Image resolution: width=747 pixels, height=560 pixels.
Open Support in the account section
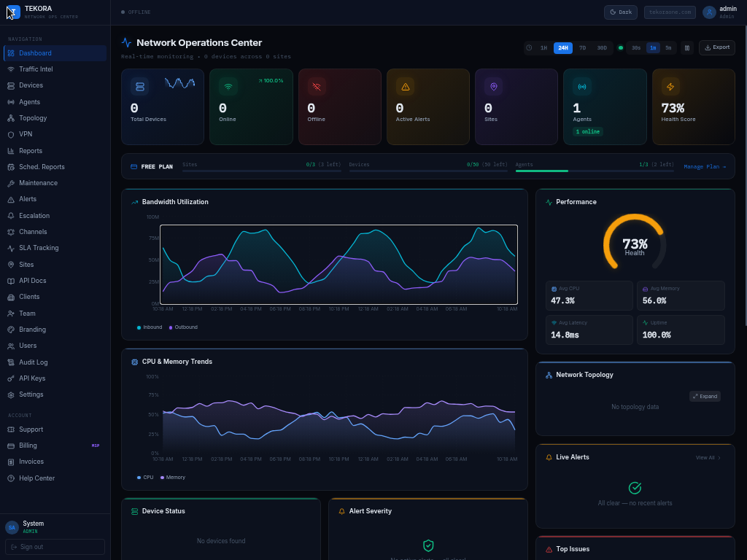click(x=55, y=429)
